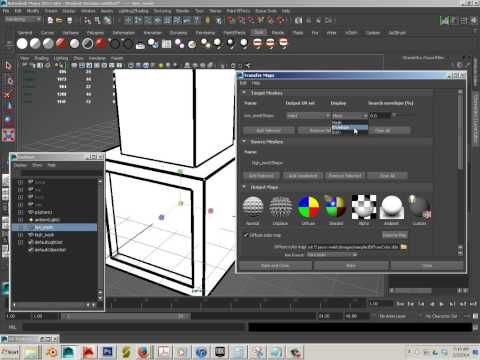Click the Search envelope percentage field
Viewport: 480px width, 360px height.
(x=380, y=116)
